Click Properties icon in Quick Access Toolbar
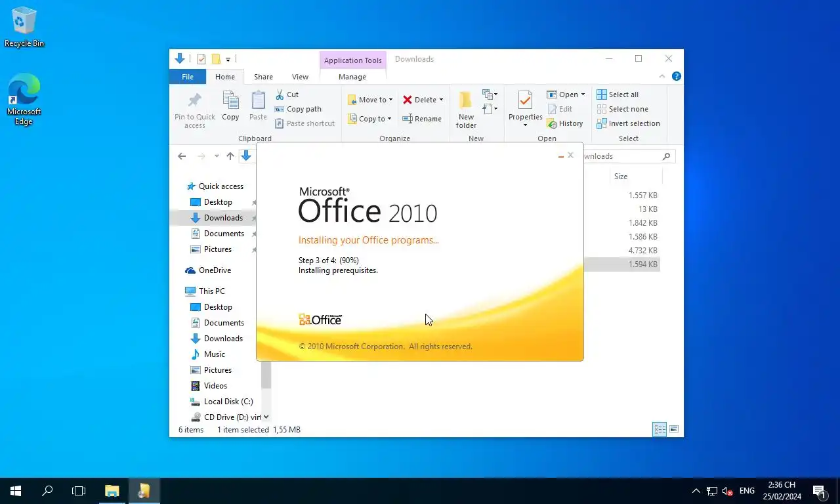 click(201, 59)
